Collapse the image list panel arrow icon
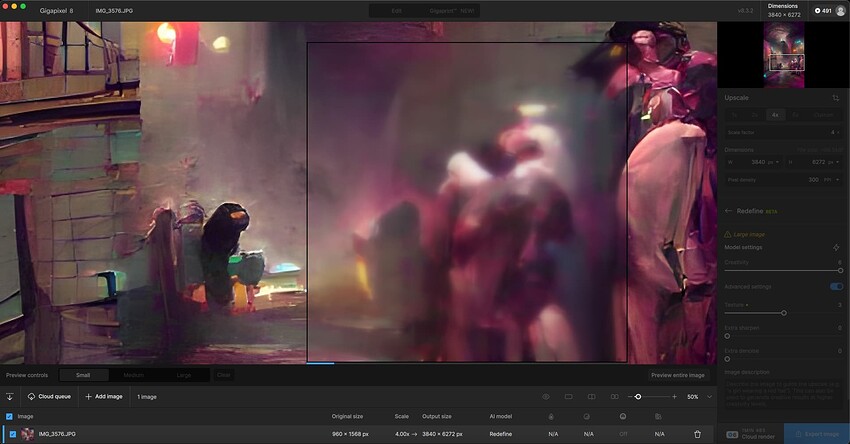850x444 pixels. pyautogui.click(x=10, y=397)
